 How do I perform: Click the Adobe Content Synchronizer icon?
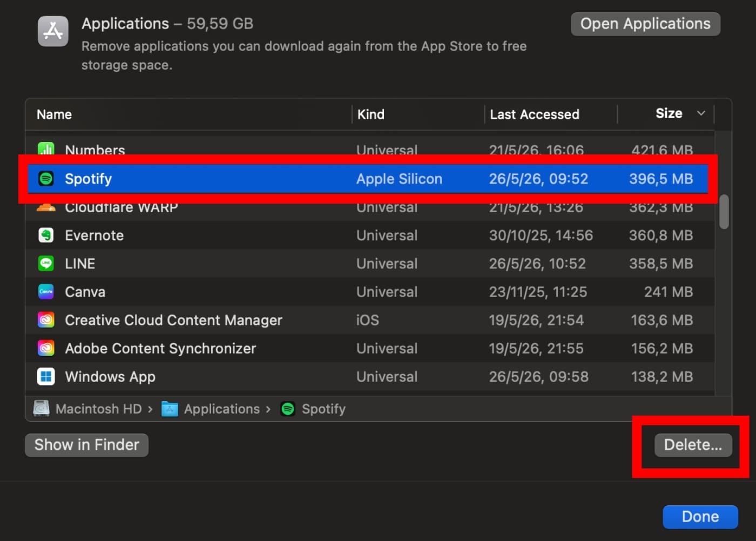(46, 348)
